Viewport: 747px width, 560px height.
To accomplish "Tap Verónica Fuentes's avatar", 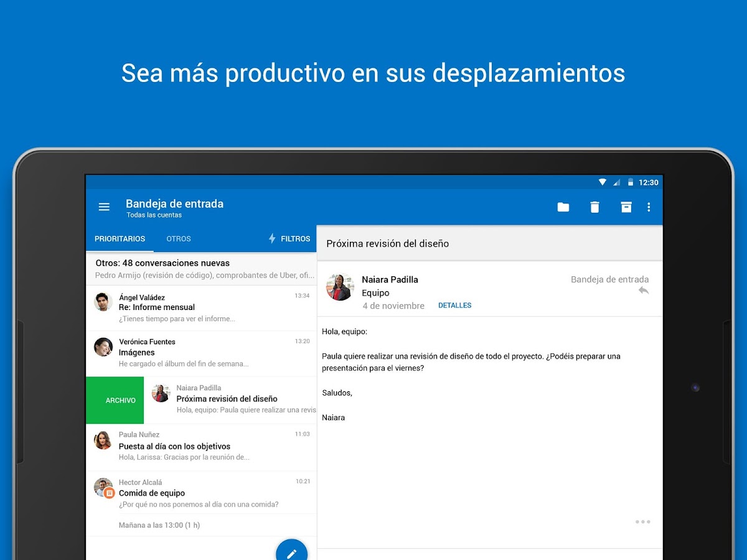I will point(103,347).
